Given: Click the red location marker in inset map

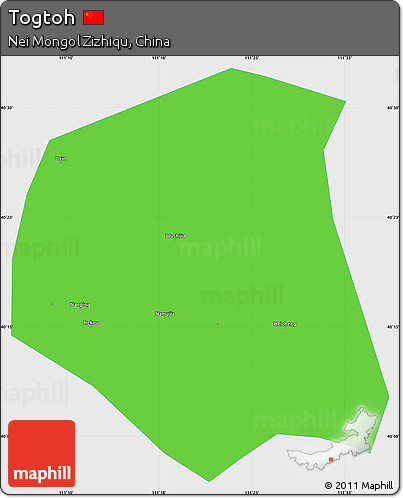Looking at the screenshot, I should point(331,460).
